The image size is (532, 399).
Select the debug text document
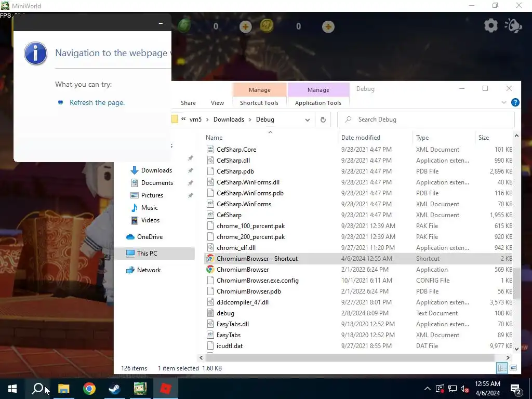tap(225, 313)
